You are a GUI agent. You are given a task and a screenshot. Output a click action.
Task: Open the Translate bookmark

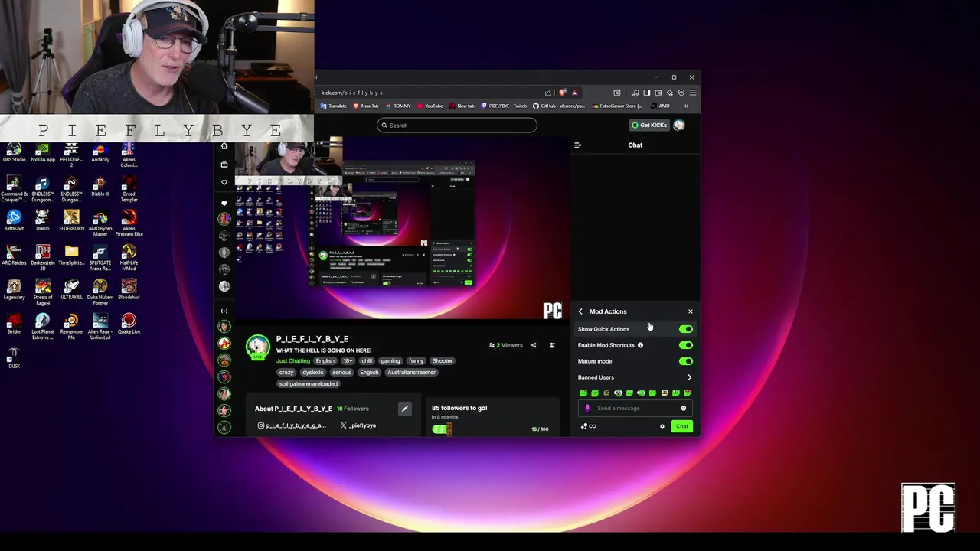pyautogui.click(x=334, y=106)
